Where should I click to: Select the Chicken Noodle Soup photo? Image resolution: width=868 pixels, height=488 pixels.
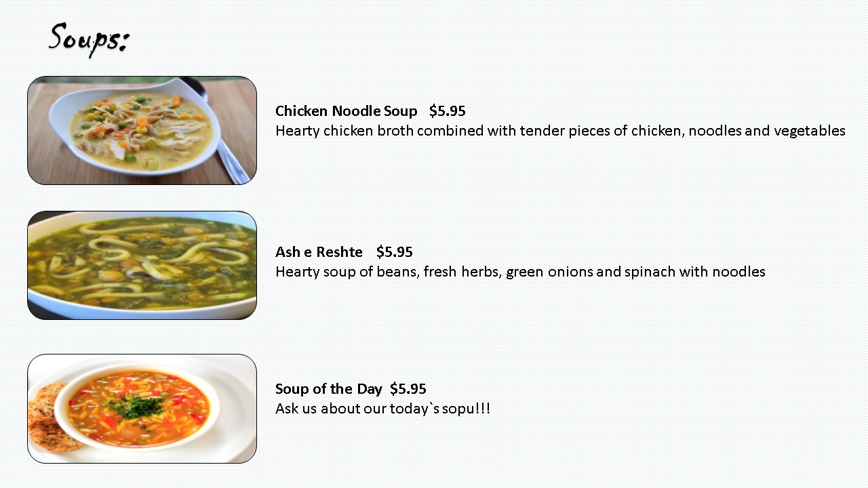(x=142, y=130)
